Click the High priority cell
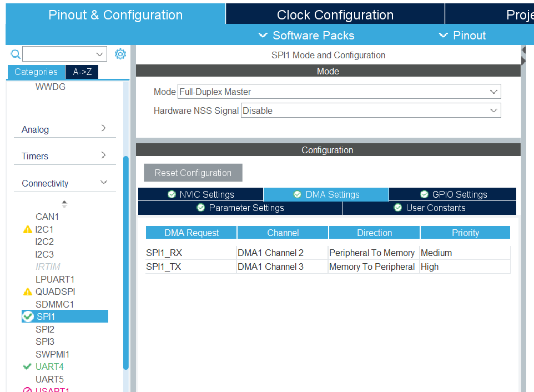This screenshot has width=534, height=392. pos(465,267)
